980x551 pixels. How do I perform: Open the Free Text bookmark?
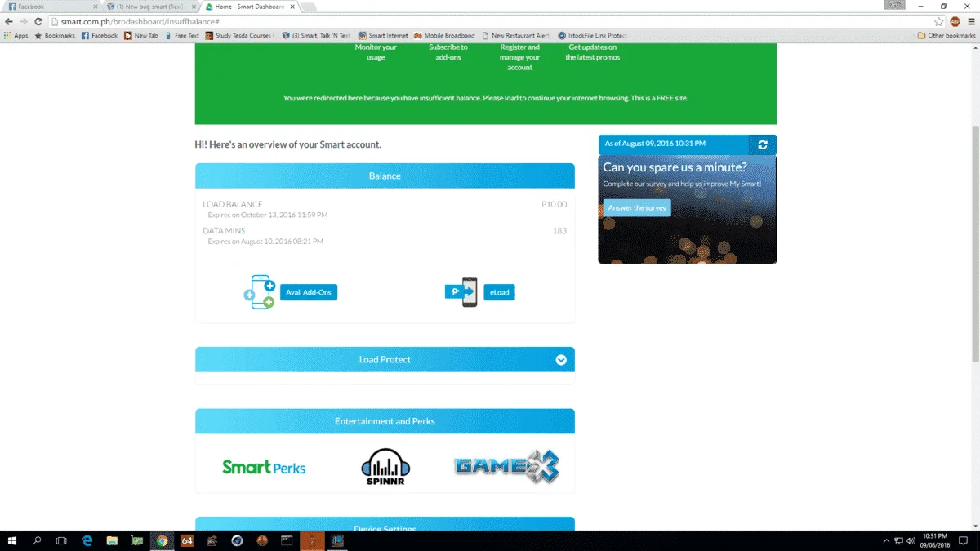click(182, 36)
